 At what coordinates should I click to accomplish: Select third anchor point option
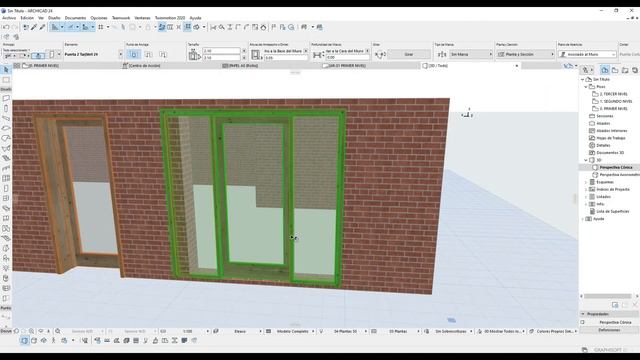point(162,54)
